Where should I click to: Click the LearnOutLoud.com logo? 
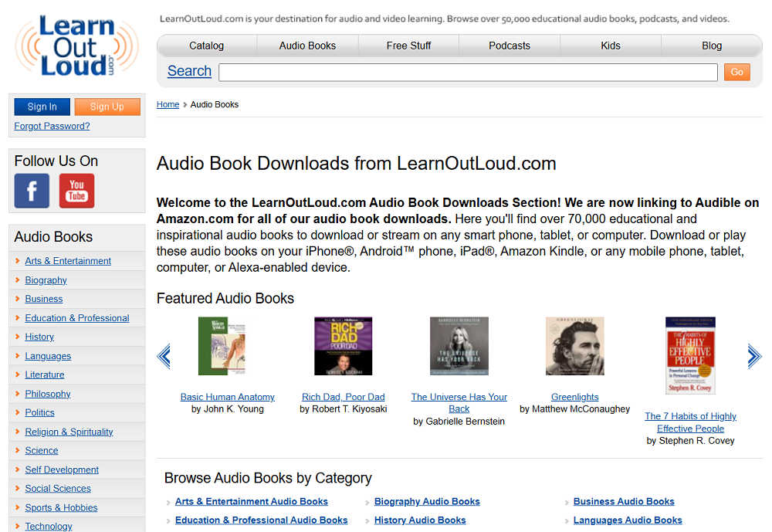coord(76,46)
